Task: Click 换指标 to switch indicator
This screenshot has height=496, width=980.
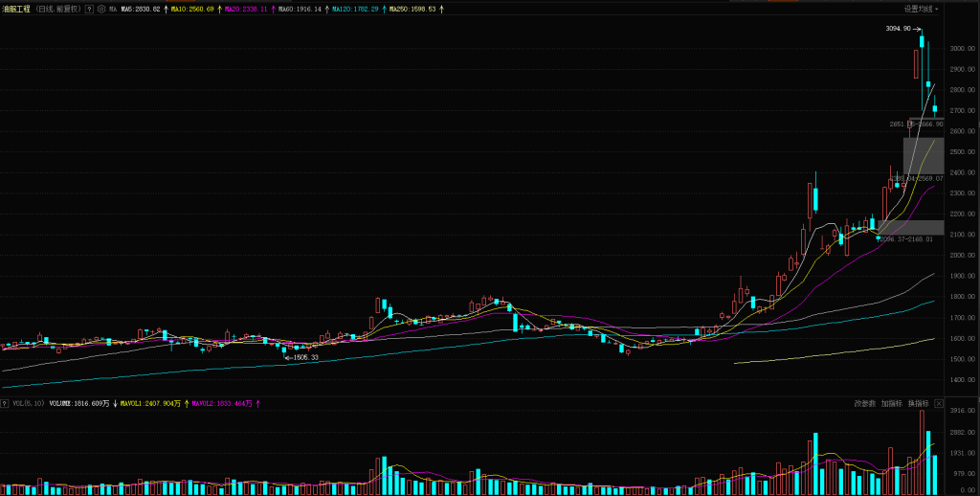Action: coord(918,404)
